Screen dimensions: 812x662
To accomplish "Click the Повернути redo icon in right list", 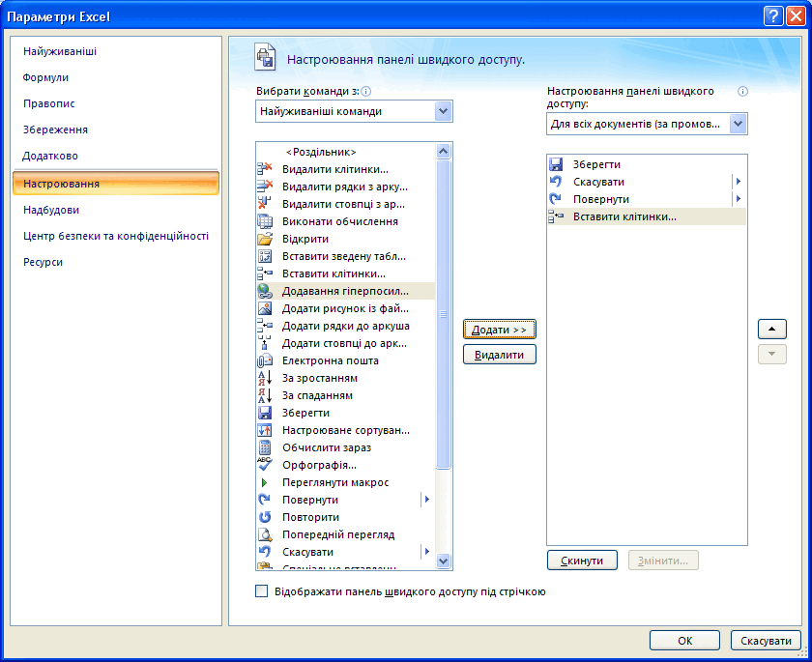I will (556, 199).
